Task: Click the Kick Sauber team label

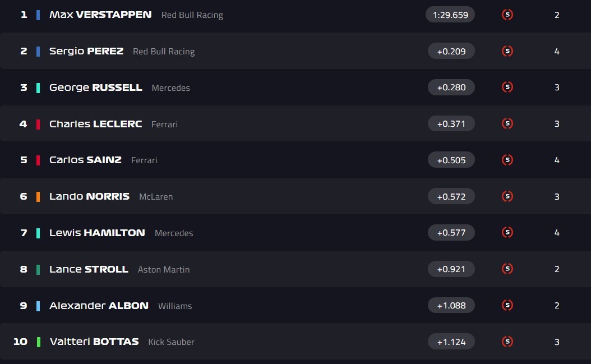Action: pos(171,342)
